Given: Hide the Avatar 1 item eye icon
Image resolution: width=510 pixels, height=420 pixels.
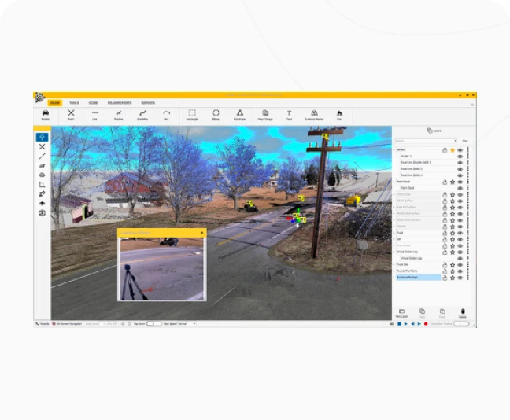Looking at the screenshot, I should tap(460, 157).
